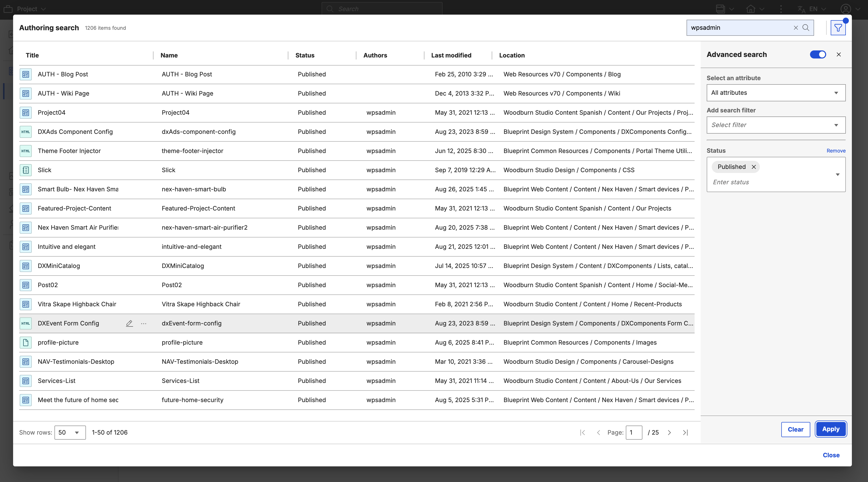Expand the Select filter dropdown

coord(776,125)
